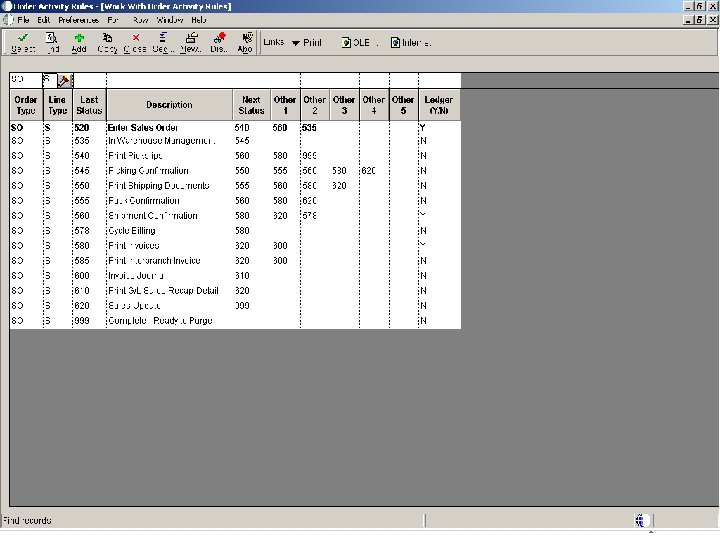The height and width of the screenshot is (540, 720).
Task: Click the New toolbar icon
Action: pos(191,38)
